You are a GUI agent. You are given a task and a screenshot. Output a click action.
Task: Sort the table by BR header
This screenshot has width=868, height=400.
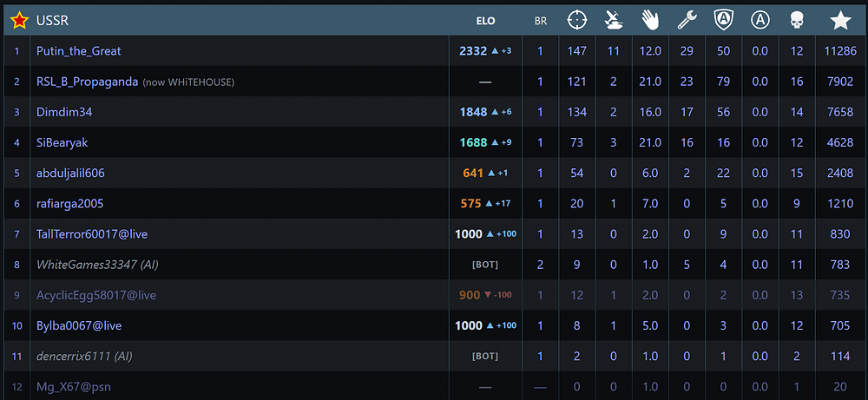(x=540, y=21)
